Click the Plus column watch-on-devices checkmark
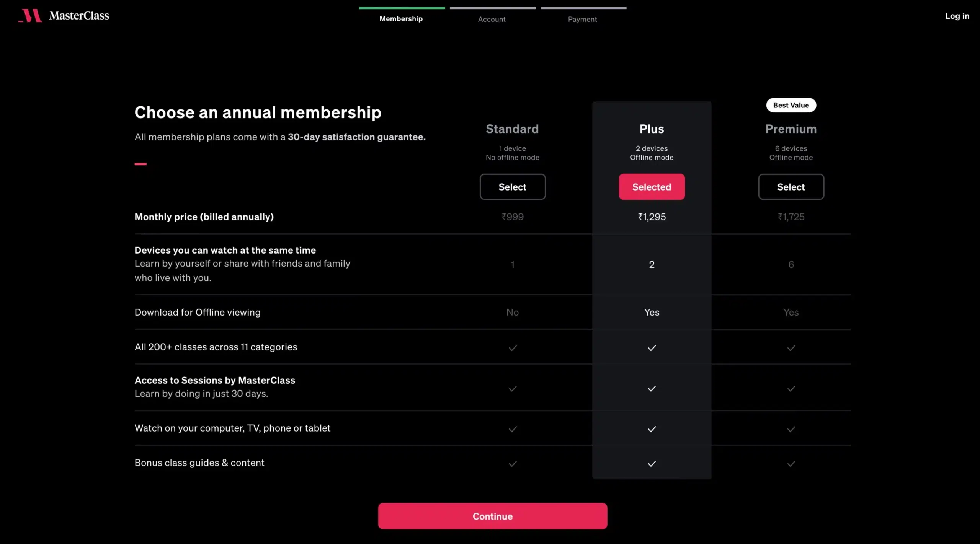 coord(652,429)
